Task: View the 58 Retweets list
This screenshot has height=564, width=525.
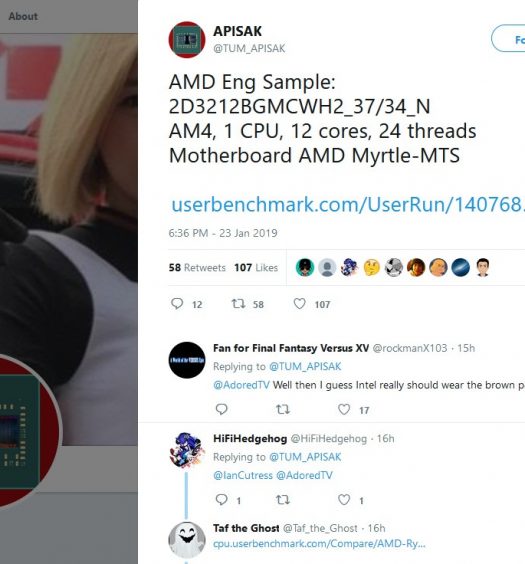Action: [197, 268]
